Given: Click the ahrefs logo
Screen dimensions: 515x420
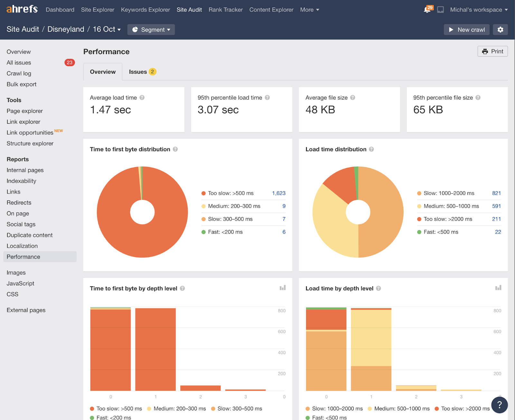Looking at the screenshot, I should (21, 9).
